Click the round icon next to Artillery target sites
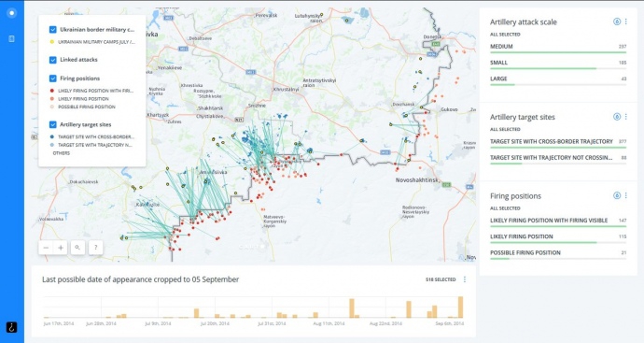 [x=617, y=117]
